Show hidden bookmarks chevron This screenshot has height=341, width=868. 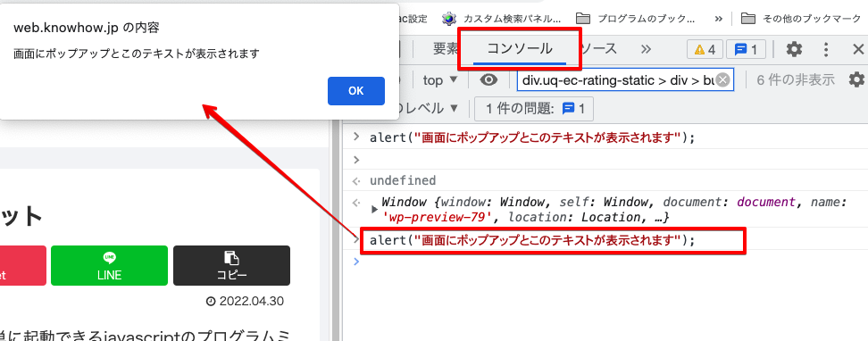719,19
